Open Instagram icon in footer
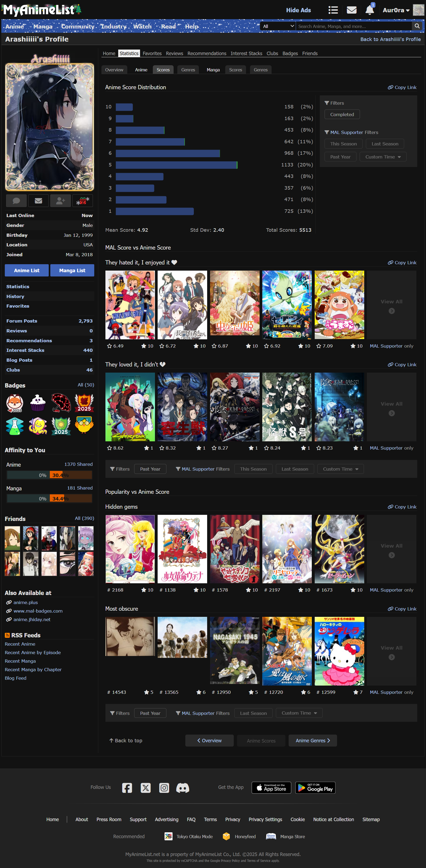Screen dimensions: 426x868 coord(164,788)
